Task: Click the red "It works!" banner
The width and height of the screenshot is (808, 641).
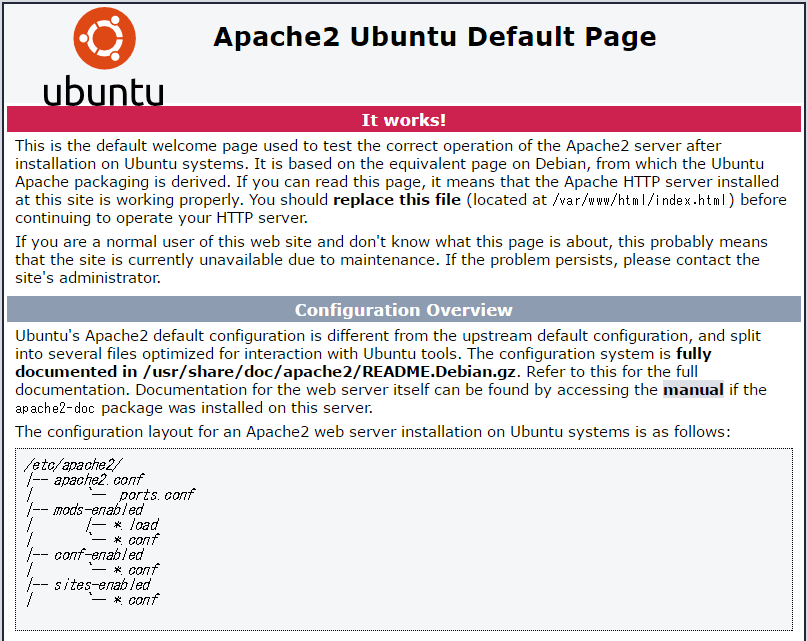Action: (403, 120)
